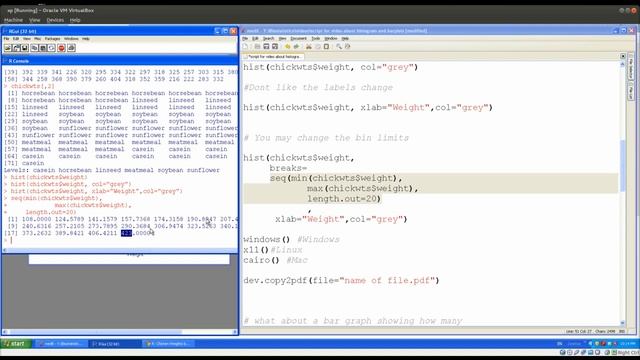Click the Paste icon in RGui toolbar
The height and width of the screenshot is (360, 640).
tap(43, 48)
